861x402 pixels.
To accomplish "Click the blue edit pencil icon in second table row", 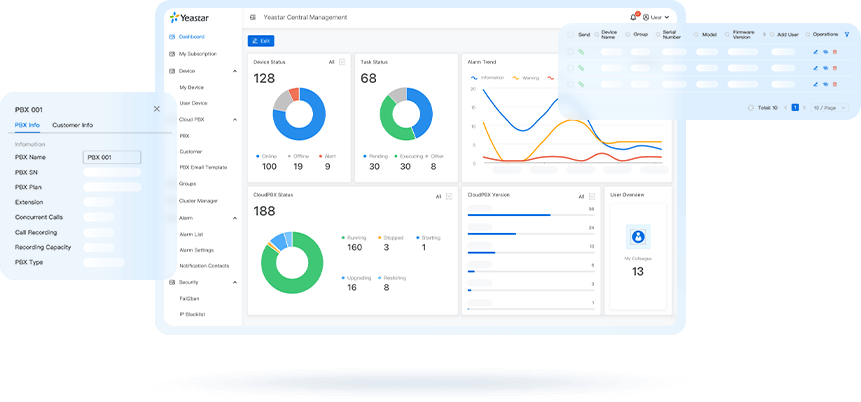I will point(815,68).
